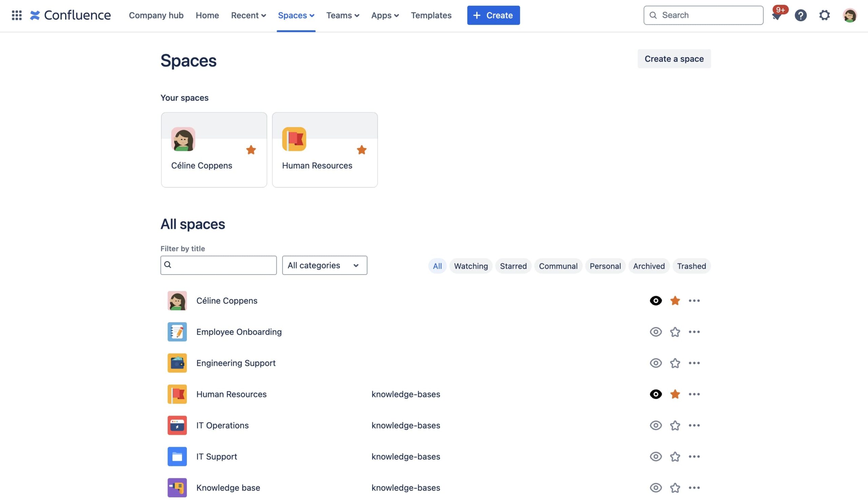Image resolution: width=868 pixels, height=503 pixels.
Task: Star the IT Operations space
Action: [x=675, y=425]
